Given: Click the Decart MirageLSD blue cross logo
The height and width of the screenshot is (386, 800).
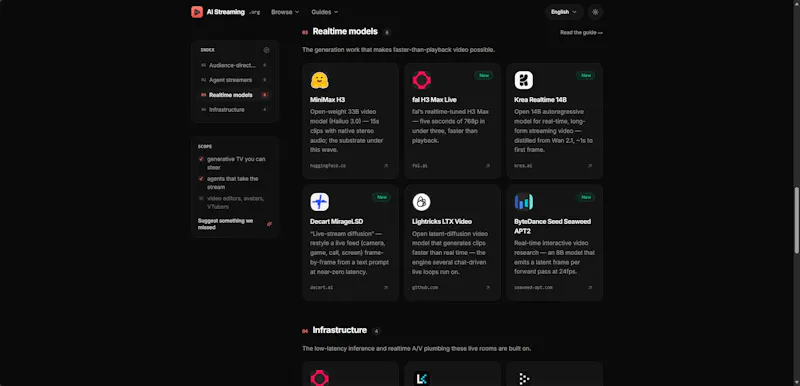Looking at the screenshot, I should (x=319, y=202).
